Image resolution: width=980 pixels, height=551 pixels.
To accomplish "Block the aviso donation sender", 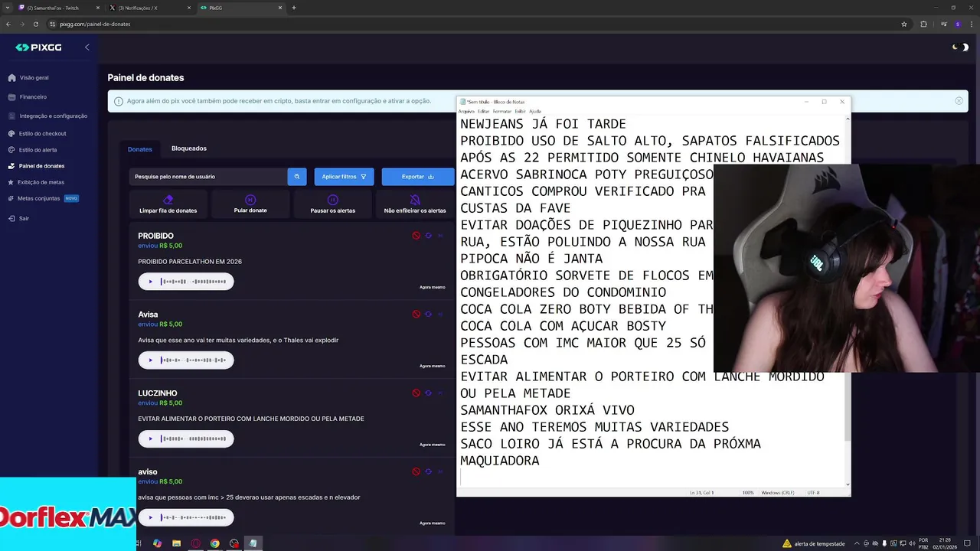I will pyautogui.click(x=416, y=472).
